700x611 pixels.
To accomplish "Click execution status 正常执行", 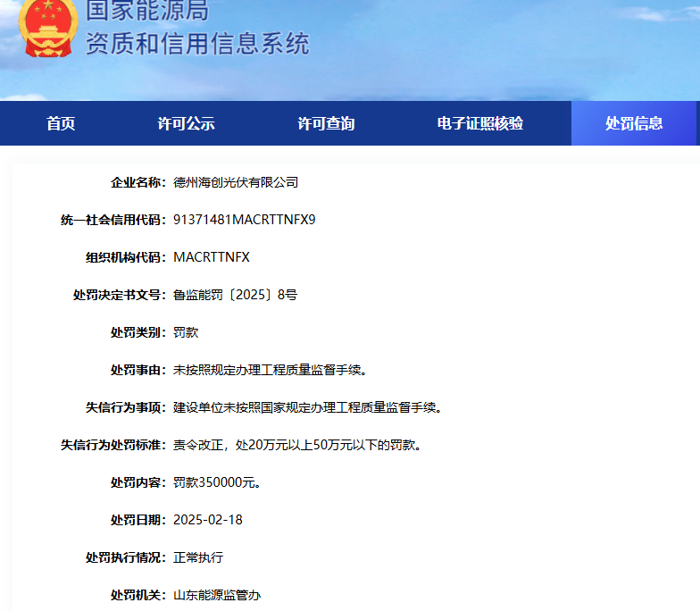I will click(x=198, y=557).
